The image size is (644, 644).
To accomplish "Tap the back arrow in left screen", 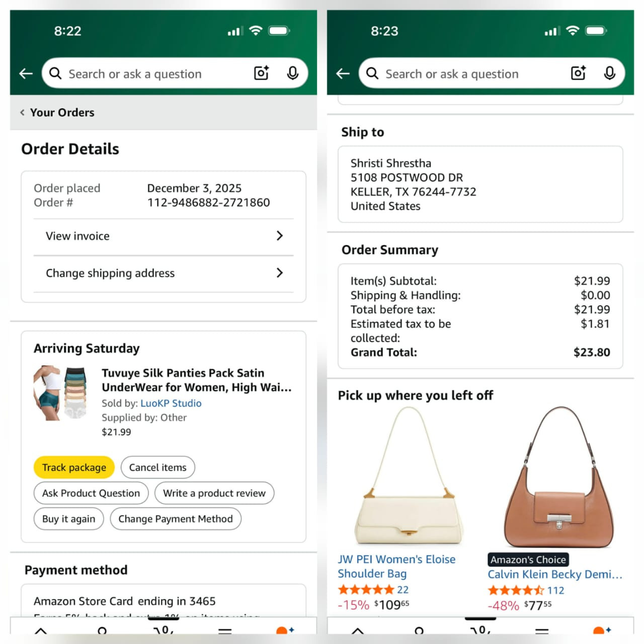I will coord(26,74).
